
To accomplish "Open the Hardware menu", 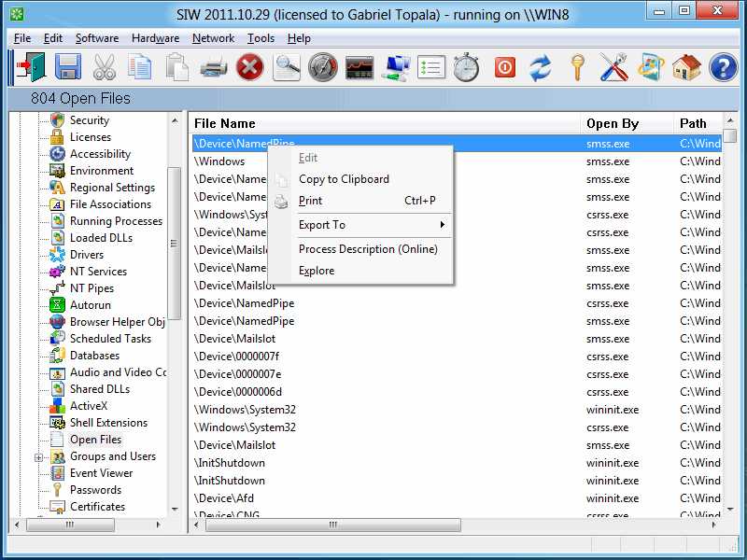I will pos(155,38).
